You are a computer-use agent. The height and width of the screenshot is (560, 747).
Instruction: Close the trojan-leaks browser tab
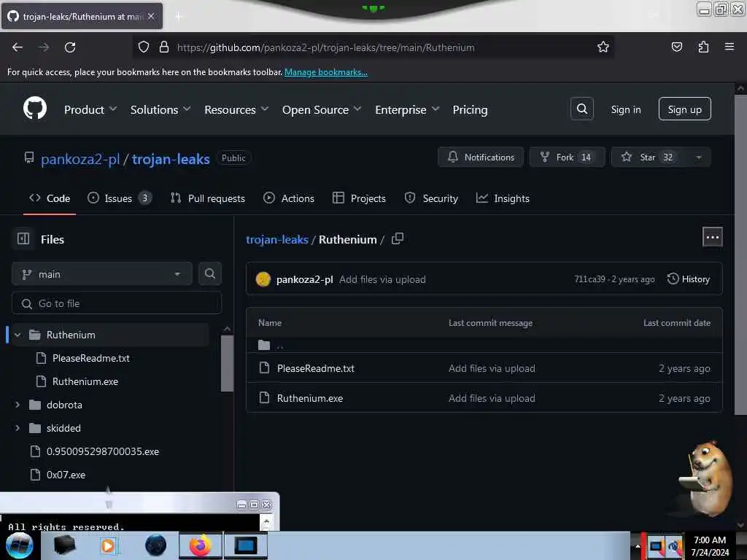coord(151,16)
